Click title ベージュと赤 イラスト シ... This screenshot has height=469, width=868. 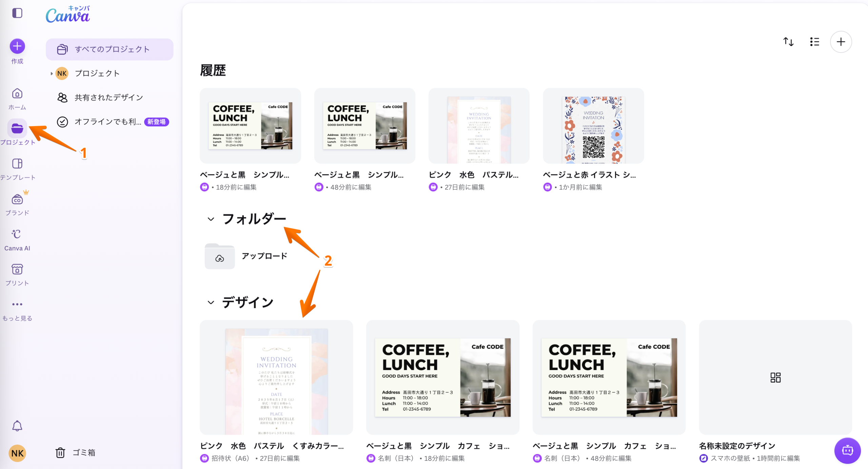[589, 175]
